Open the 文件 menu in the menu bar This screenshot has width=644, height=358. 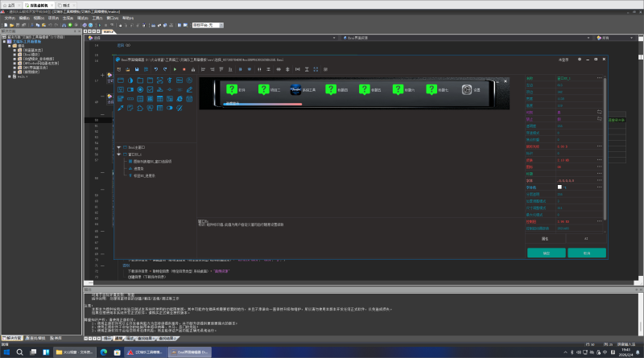(10, 17)
